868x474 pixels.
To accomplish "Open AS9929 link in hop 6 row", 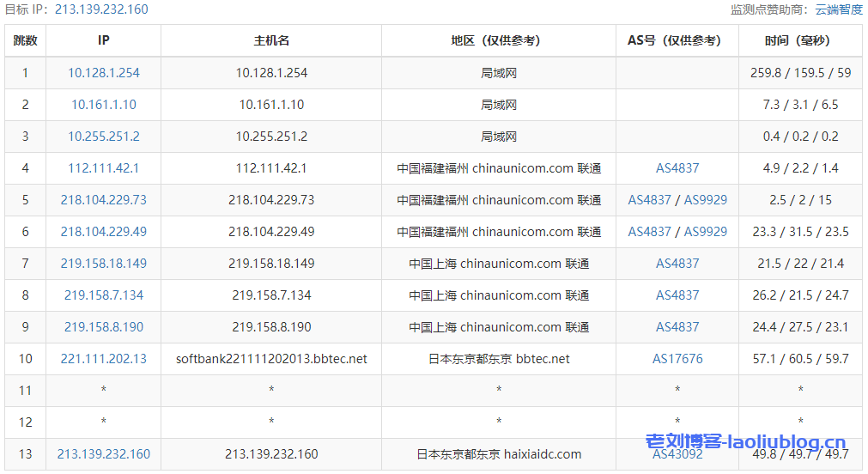I will 705,232.
